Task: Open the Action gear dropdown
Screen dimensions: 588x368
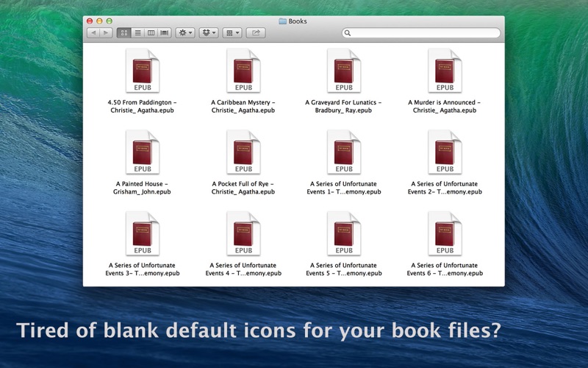Action: point(185,33)
